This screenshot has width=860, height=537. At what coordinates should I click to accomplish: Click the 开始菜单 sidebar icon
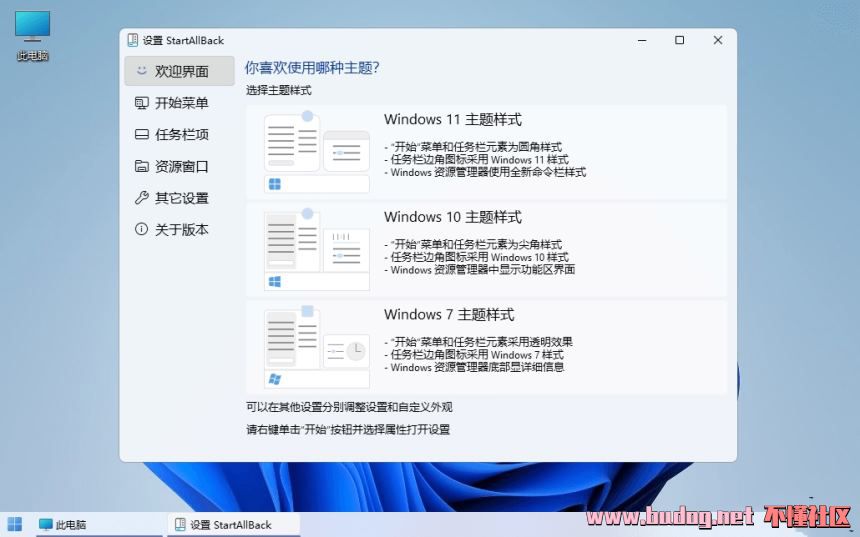pos(141,103)
